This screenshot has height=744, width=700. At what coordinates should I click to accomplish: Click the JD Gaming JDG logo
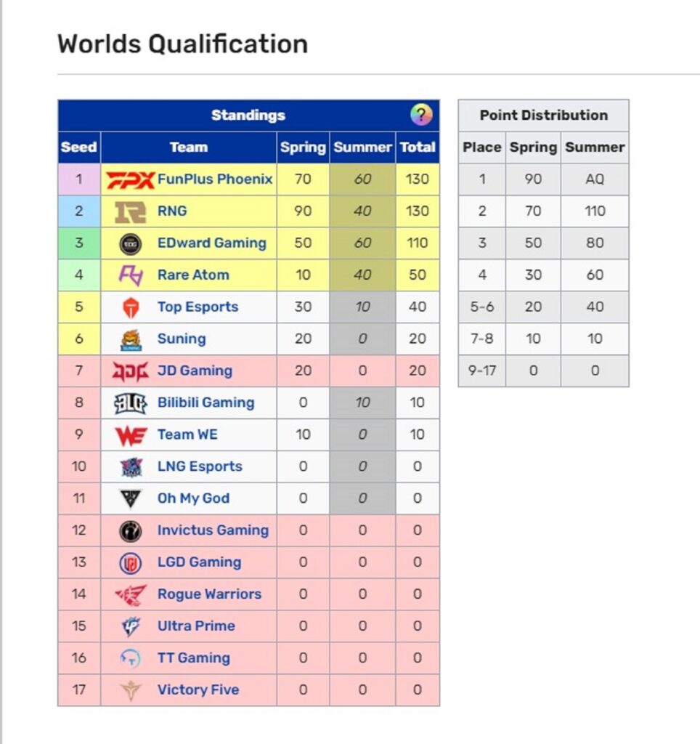tap(131, 371)
